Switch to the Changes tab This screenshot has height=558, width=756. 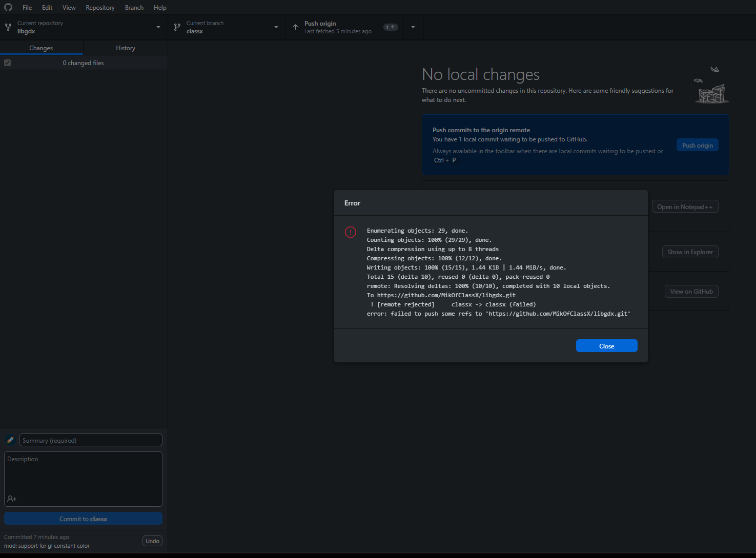(41, 48)
